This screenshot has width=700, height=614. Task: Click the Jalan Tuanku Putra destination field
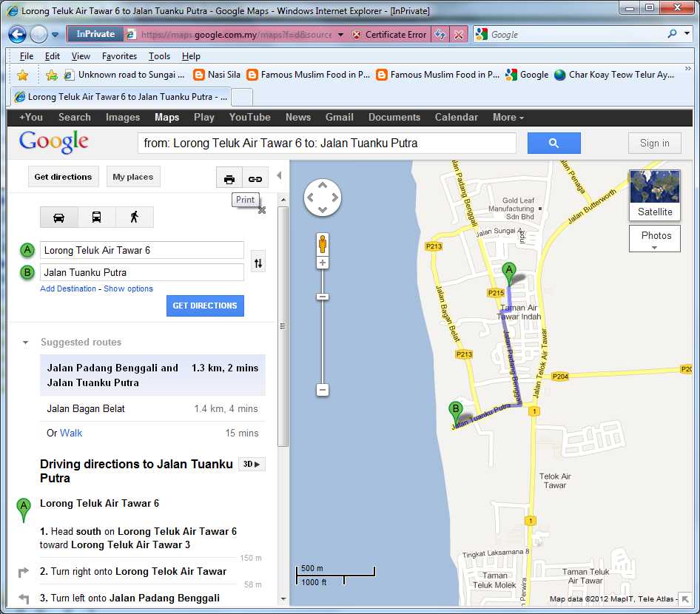142,272
